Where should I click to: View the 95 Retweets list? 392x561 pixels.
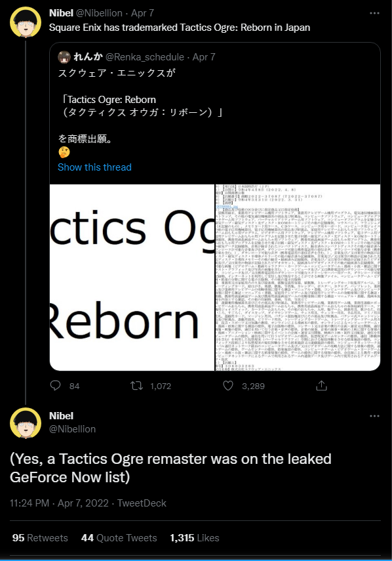[39, 537]
